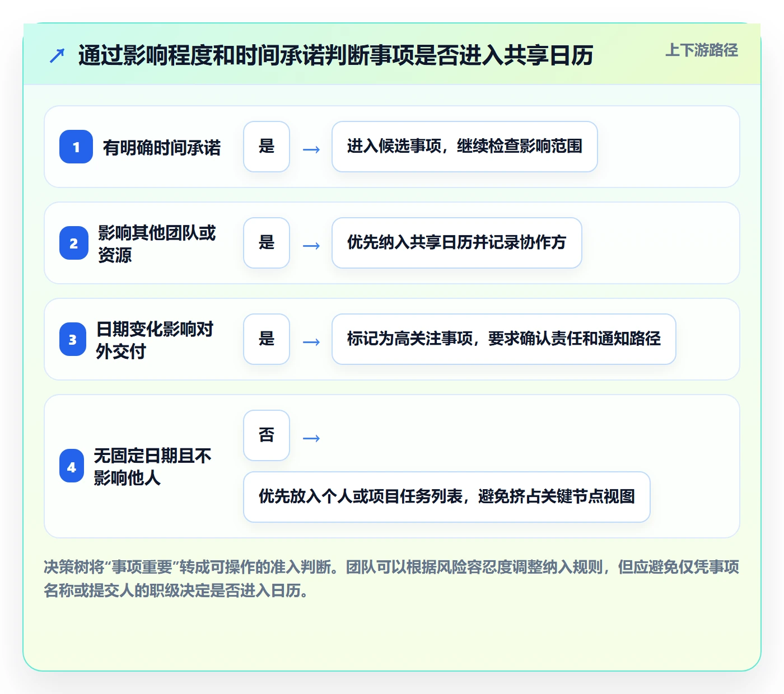Select the 无固定日期且不影响他人 condition text
The width and height of the screenshot is (784, 694).
coord(152,466)
